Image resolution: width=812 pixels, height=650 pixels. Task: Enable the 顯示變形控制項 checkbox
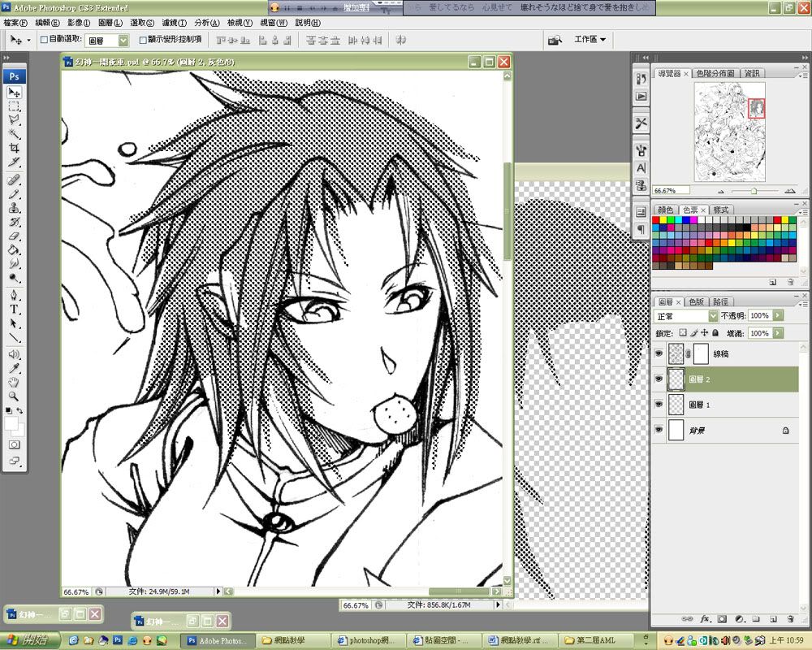[x=143, y=39]
